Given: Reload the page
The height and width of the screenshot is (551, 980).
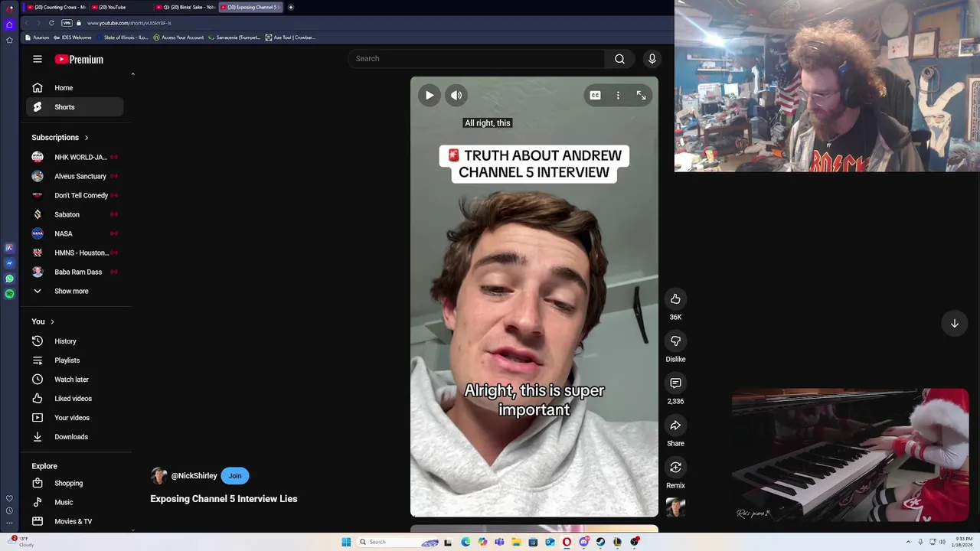Looking at the screenshot, I should (x=51, y=23).
